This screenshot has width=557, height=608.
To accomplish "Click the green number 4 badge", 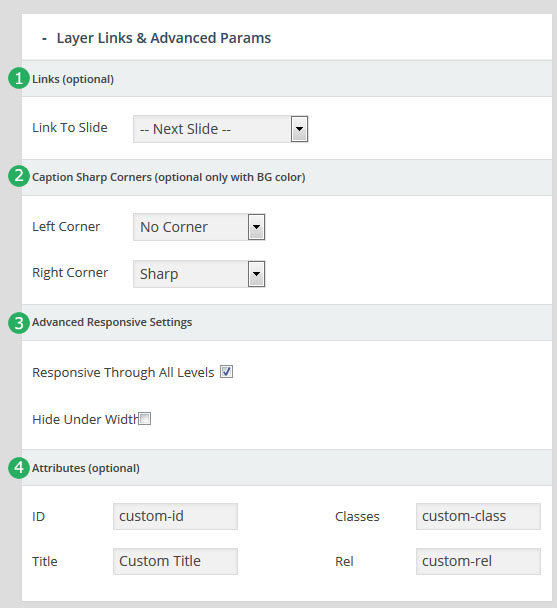I will (19, 468).
